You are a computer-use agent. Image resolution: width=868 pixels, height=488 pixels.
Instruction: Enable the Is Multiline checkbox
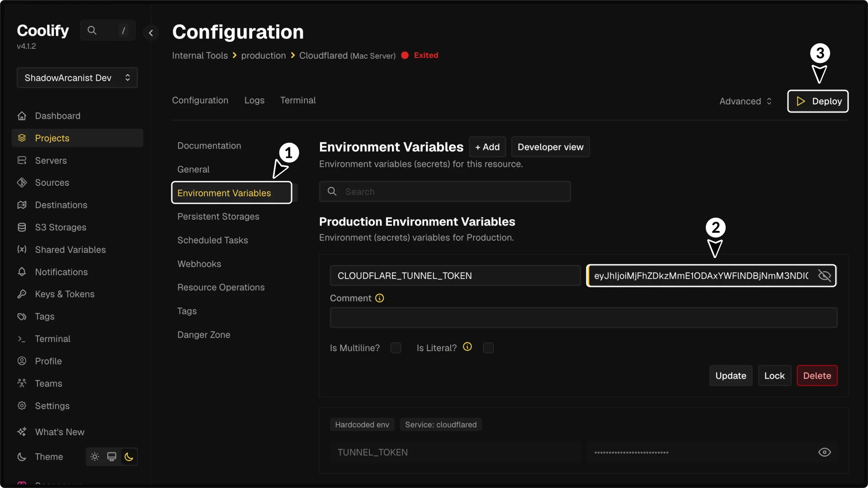(x=396, y=348)
